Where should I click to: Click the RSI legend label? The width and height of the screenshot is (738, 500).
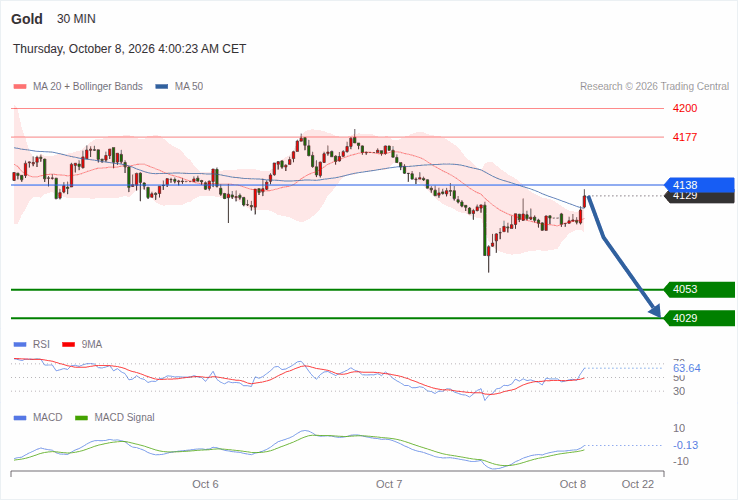tap(41, 345)
